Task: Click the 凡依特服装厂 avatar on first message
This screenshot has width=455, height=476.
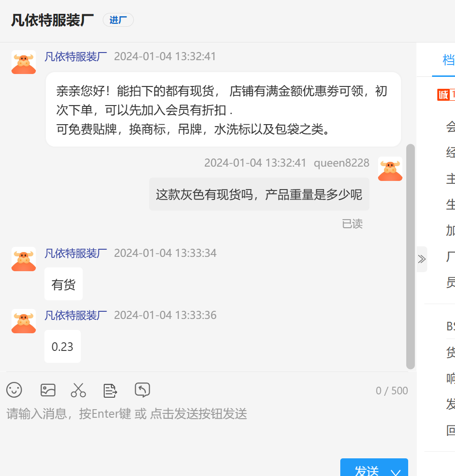Action: pyautogui.click(x=24, y=62)
